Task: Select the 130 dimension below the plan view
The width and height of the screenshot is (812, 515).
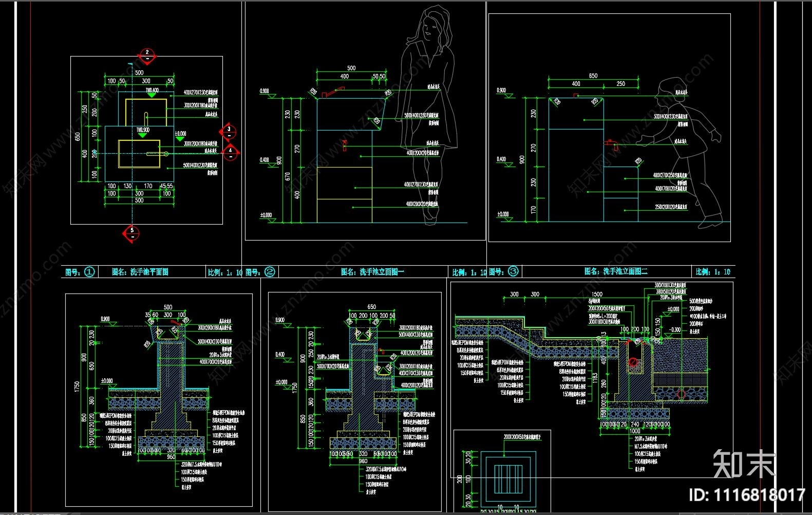Action: (x=127, y=186)
